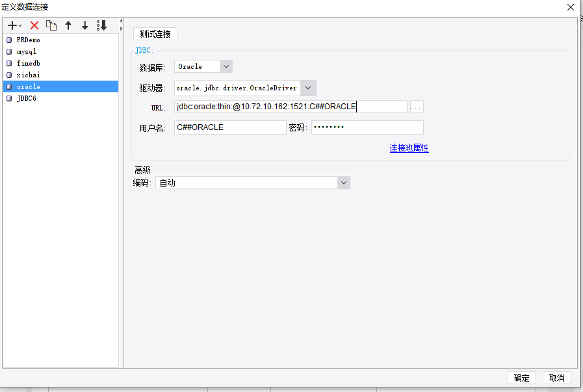Delete connection with red X icon
Image resolution: width=583 pixels, height=392 pixels.
[34, 25]
